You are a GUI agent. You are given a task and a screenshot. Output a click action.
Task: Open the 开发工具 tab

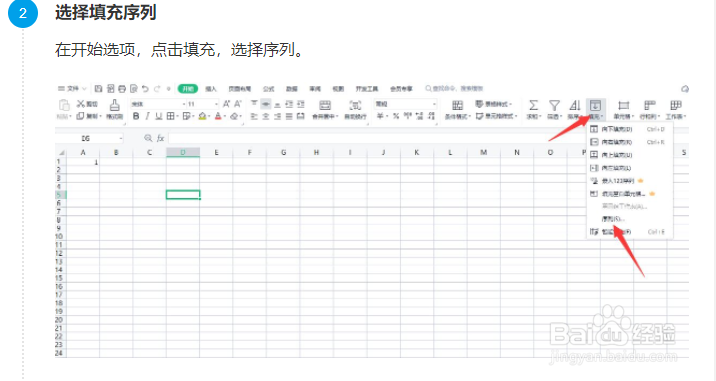pyautogui.click(x=367, y=89)
